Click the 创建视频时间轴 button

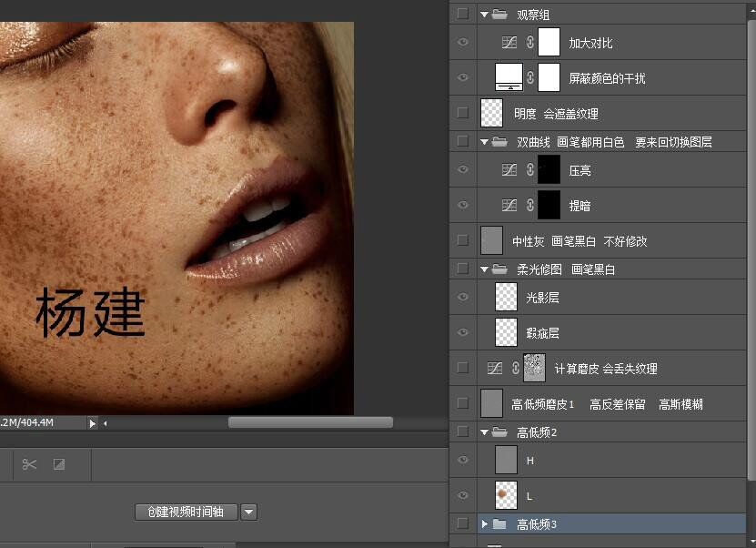point(186,512)
